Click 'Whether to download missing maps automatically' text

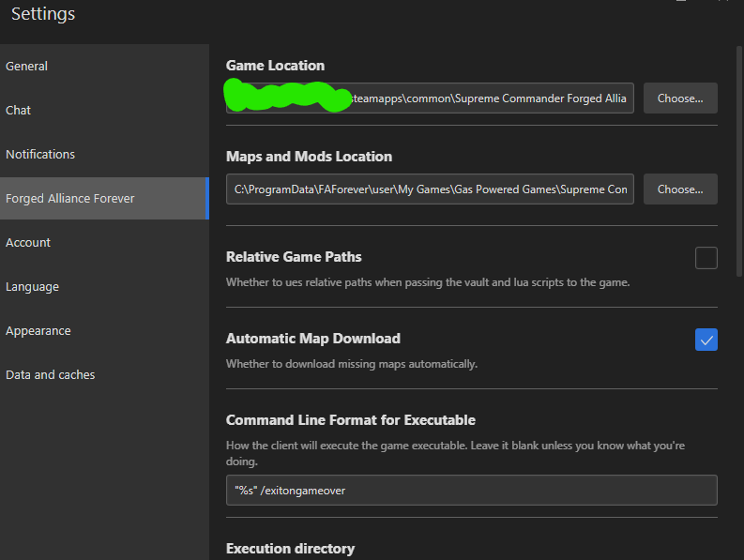pyautogui.click(x=352, y=364)
